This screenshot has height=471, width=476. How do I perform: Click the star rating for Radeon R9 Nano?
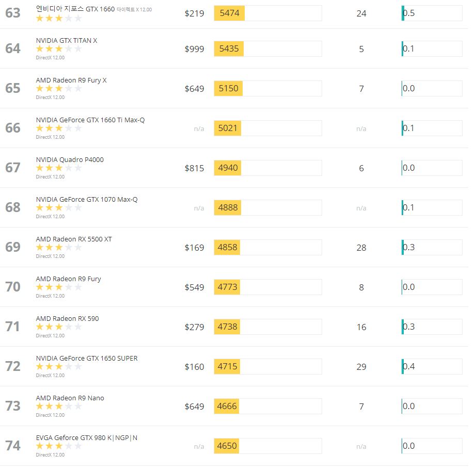tap(59, 407)
